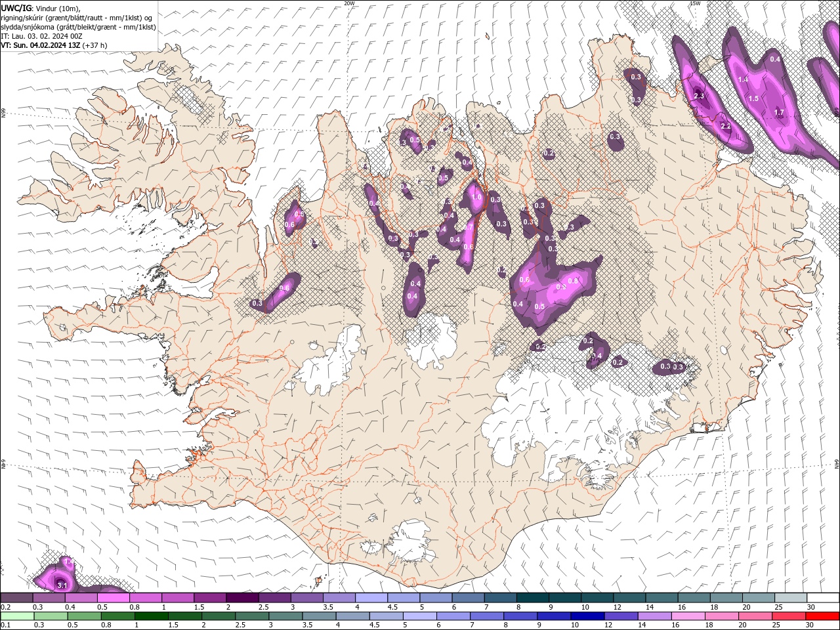Select the pale green swatch labeled 0.1
The width and height of the screenshot is (840, 630).
click(x=17, y=616)
